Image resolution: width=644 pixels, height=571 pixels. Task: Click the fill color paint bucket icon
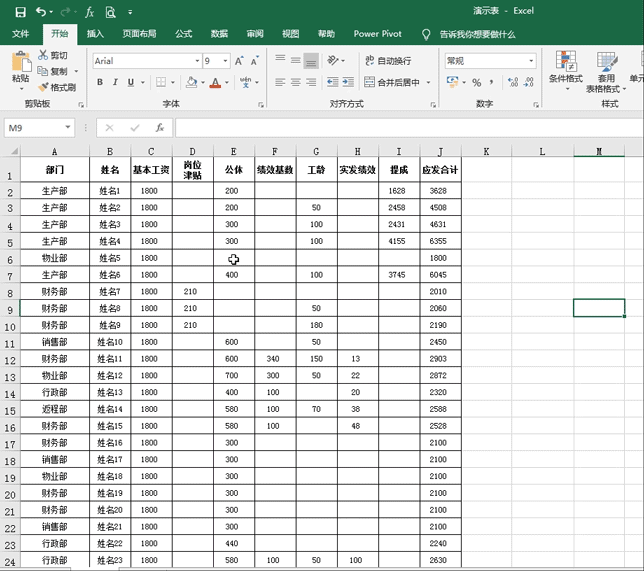pyautogui.click(x=191, y=82)
